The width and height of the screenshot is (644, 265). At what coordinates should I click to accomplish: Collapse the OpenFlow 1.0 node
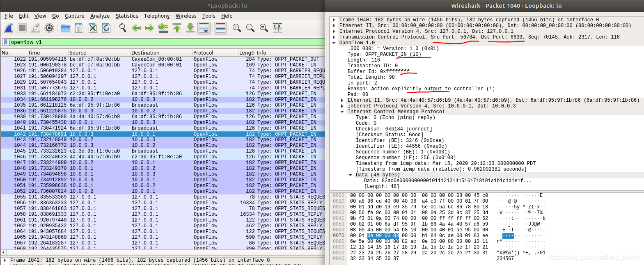click(x=334, y=43)
